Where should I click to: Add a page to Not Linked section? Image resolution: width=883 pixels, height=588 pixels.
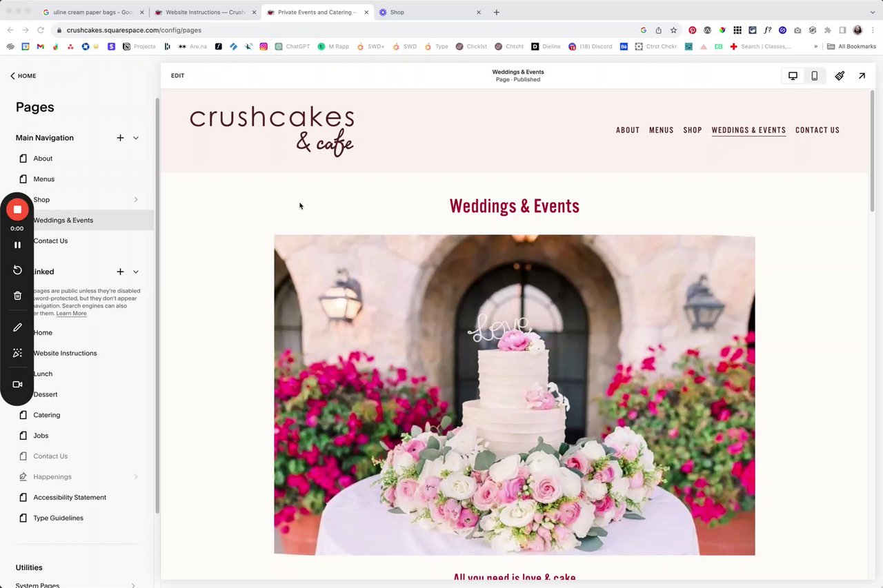pyautogui.click(x=120, y=272)
